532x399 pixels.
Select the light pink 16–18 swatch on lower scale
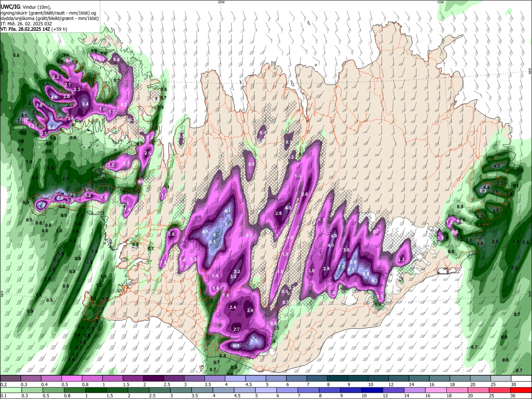[x=435, y=390]
